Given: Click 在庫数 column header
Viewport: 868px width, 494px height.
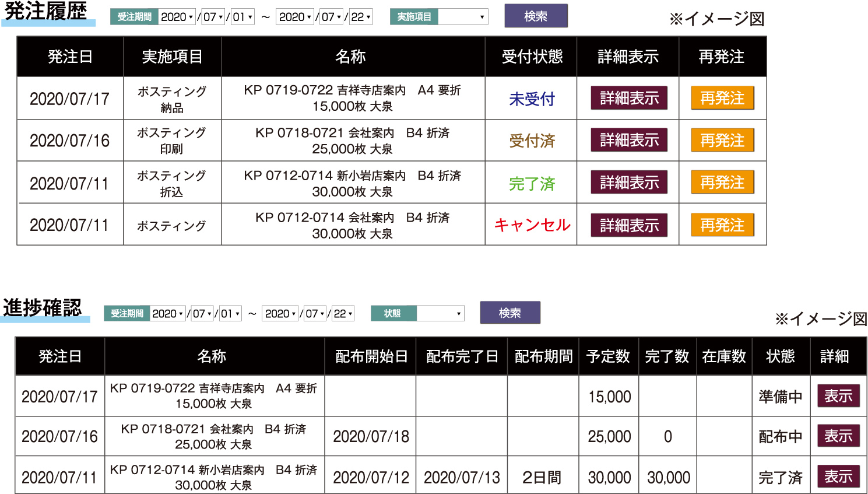Looking at the screenshot, I should coord(725,356).
